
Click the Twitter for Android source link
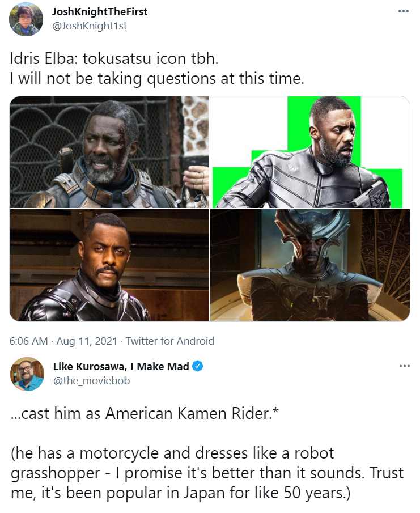[x=170, y=341]
